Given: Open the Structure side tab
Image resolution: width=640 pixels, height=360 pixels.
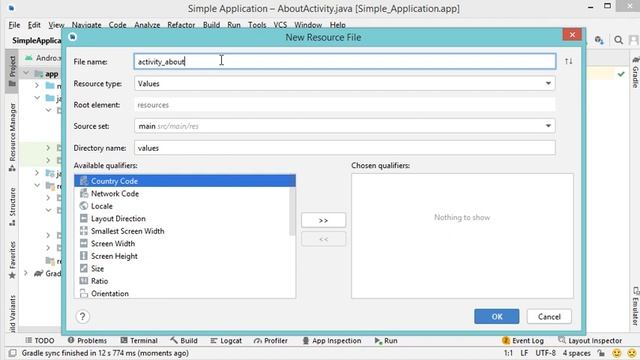Looking at the screenshot, I should (12, 207).
